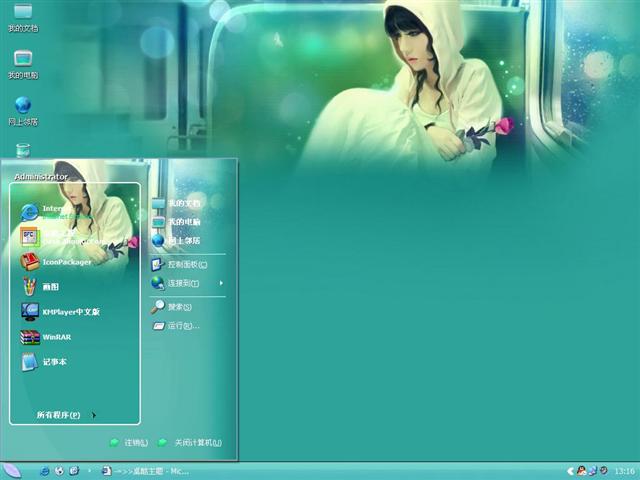
Task: Open 我的电脑 in Start menu right column
Action: pos(176,222)
